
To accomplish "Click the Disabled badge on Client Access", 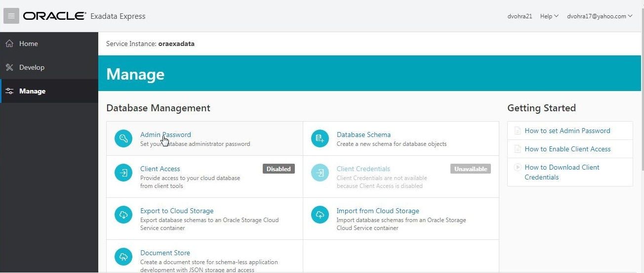I will 279,169.
